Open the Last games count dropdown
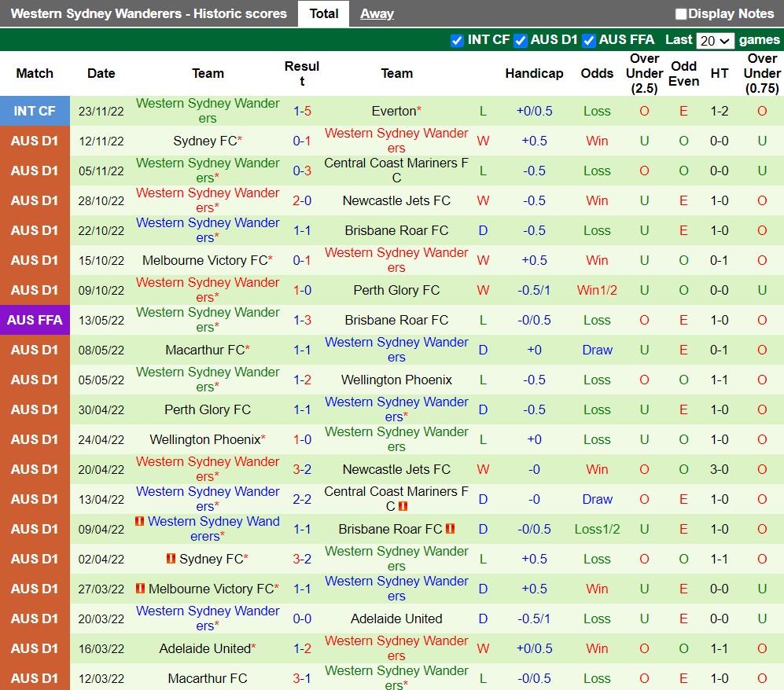This screenshot has width=784, height=690. click(x=716, y=41)
